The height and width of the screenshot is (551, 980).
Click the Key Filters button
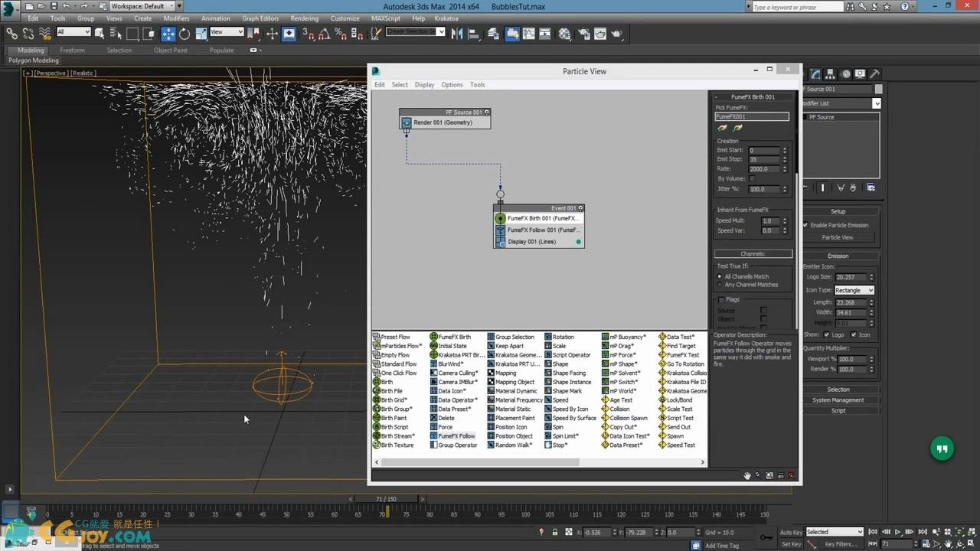[x=840, y=544]
